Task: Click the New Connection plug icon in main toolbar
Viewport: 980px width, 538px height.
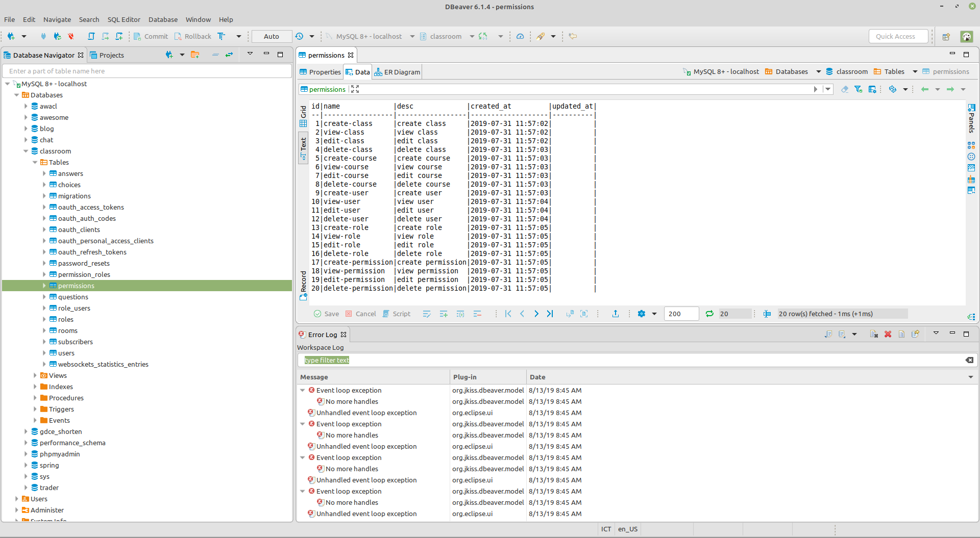Action: (11, 36)
